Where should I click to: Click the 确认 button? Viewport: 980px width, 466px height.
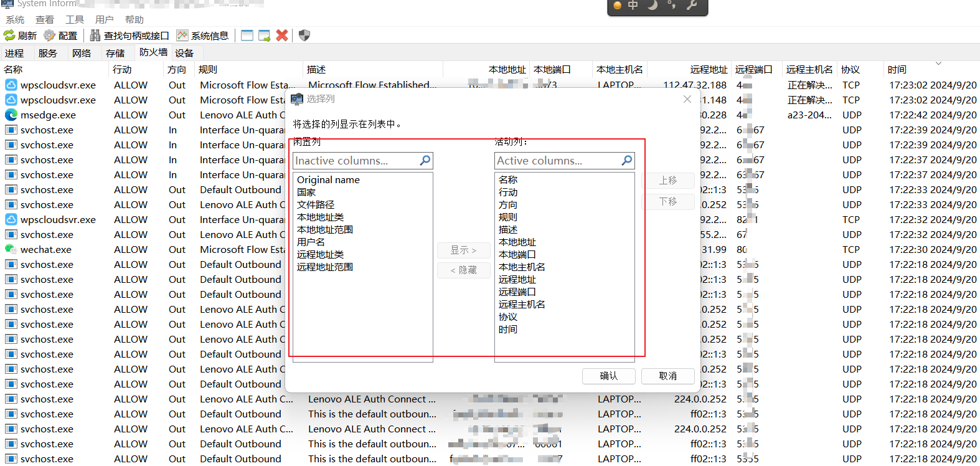point(609,376)
